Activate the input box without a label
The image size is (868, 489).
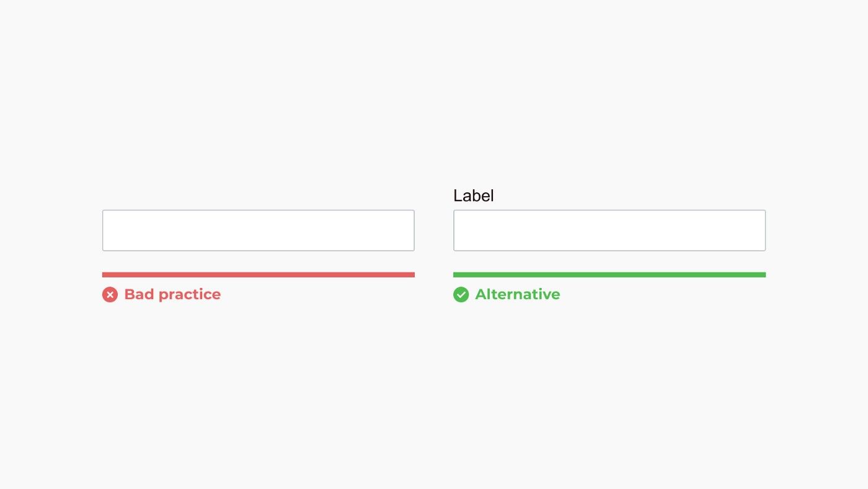coord(259,230)
